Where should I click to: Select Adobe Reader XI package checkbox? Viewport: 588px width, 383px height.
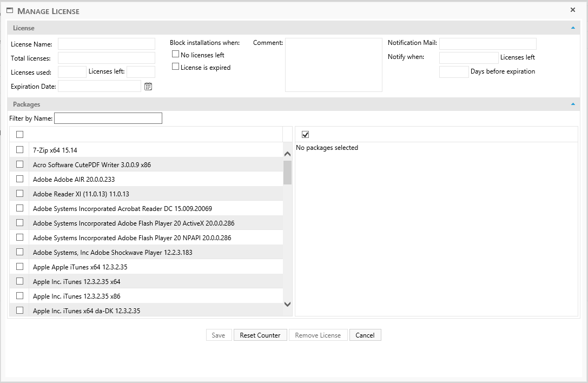coord(20,193)
